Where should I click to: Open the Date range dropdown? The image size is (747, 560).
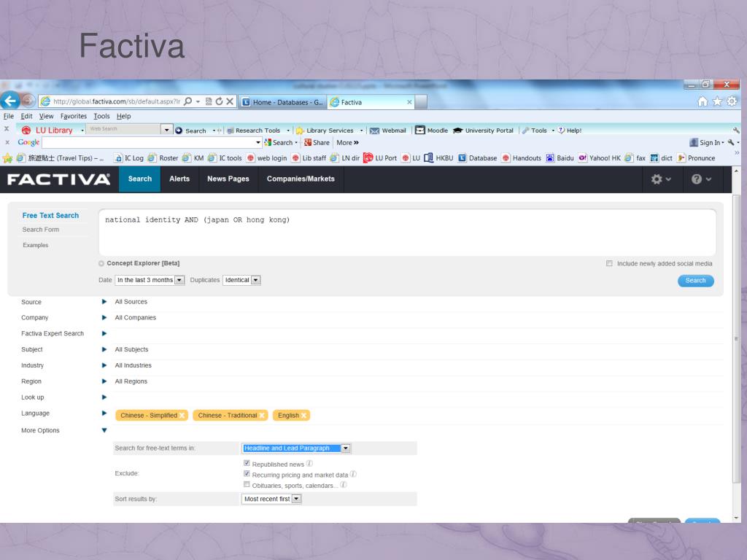click(x=150, y=280)
